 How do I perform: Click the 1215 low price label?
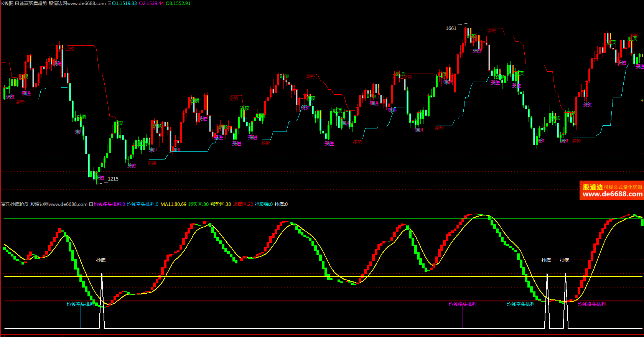(113, 179)
